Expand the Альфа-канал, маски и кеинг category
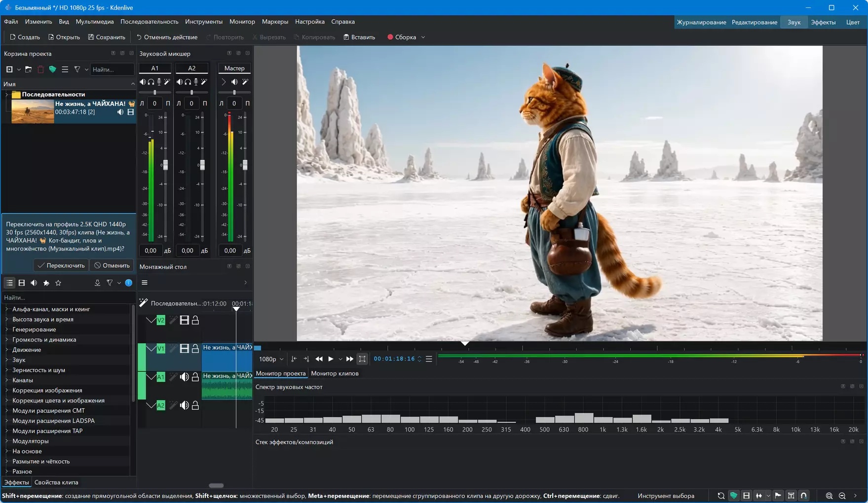868x503 pixels. click(x=7, y=309)
